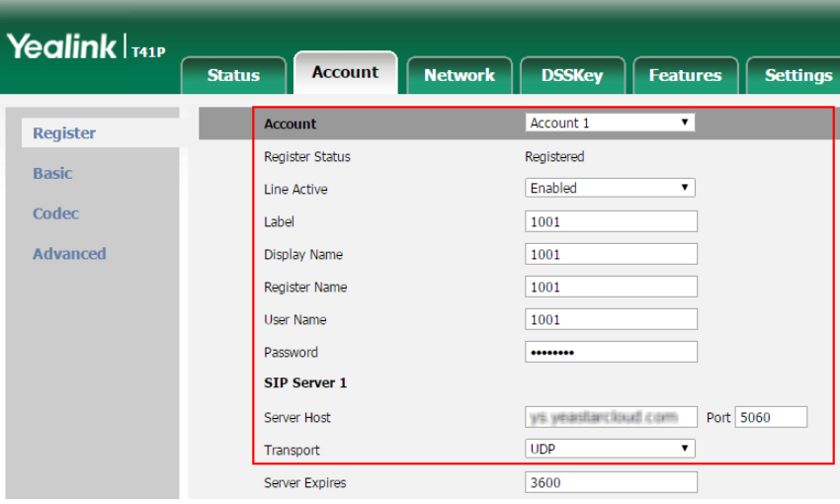Open the Basic sidebar section
Viewport: 840px width, 504px height.
pyautogui.click(x=52, y=173)
